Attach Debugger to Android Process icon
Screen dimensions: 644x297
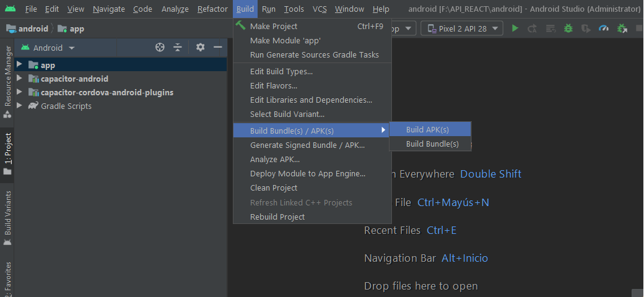click(x=622, y=28)
